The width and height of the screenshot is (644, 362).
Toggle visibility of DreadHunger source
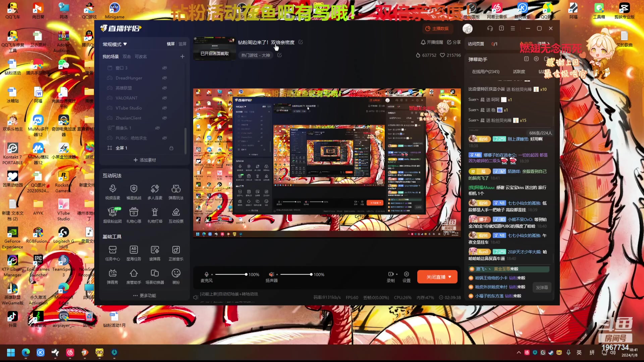[x=165, y=78]
